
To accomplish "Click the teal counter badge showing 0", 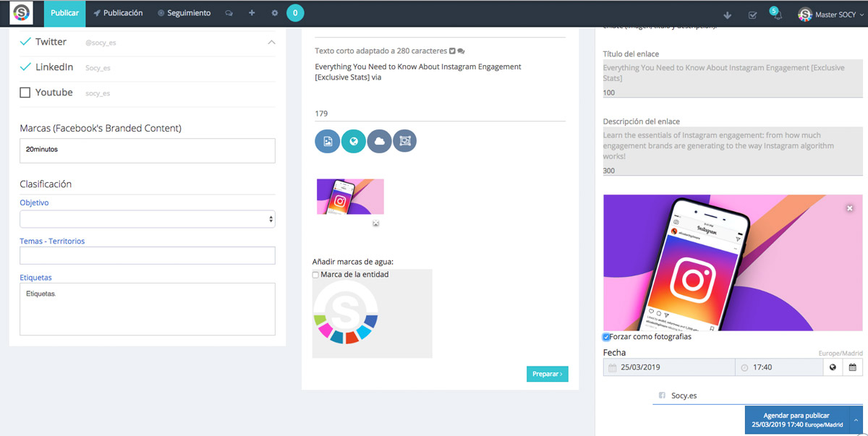I will (x=295, y=13).
